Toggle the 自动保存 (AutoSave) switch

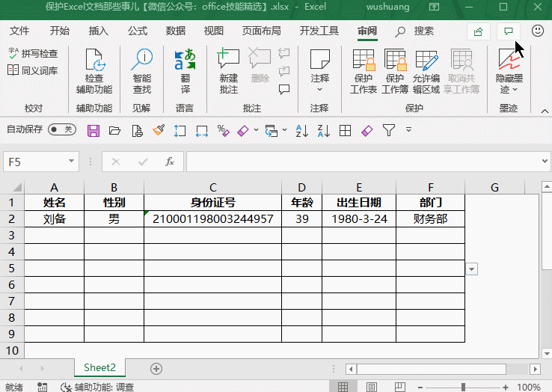tap(61, 129)
